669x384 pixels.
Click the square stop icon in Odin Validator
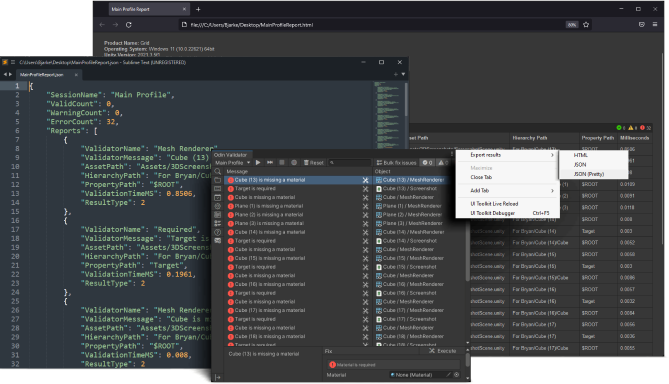tap(282, 163)
